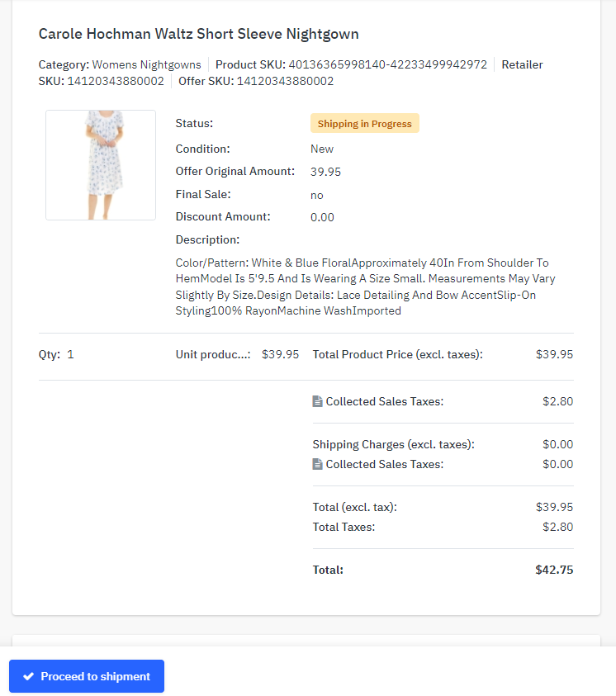The image size is (616, 696).
Task: Click the Final Sale value no
Action: coord(317,195)
